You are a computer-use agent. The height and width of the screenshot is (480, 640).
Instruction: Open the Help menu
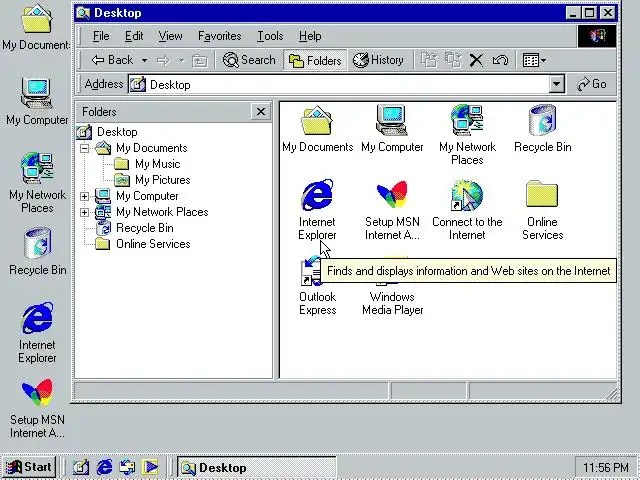coord(310,36)
